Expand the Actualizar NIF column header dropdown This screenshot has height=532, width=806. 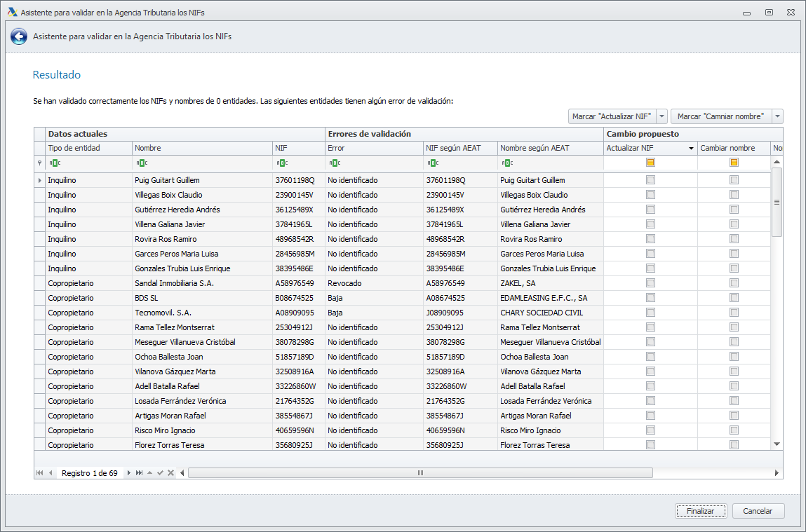691,149
